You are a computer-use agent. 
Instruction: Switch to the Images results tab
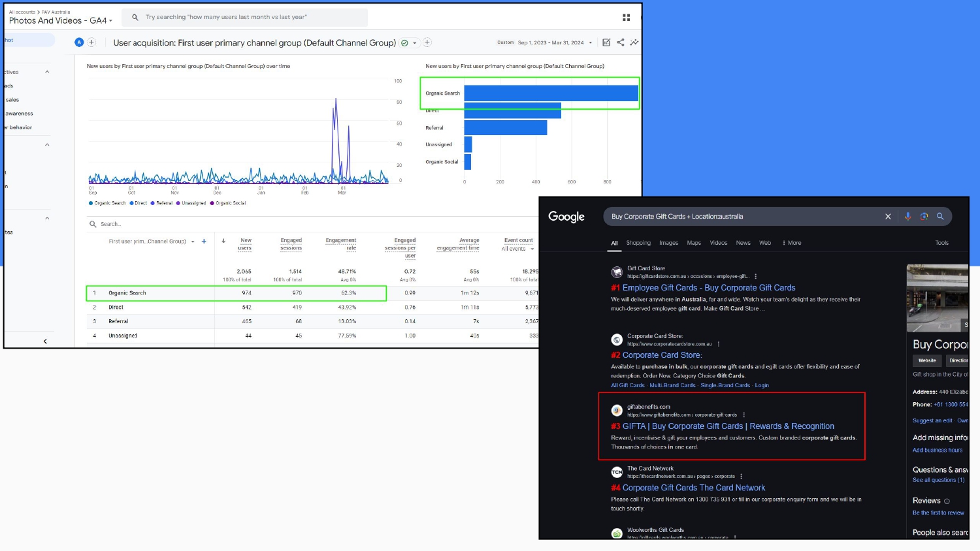click(668, 243)
